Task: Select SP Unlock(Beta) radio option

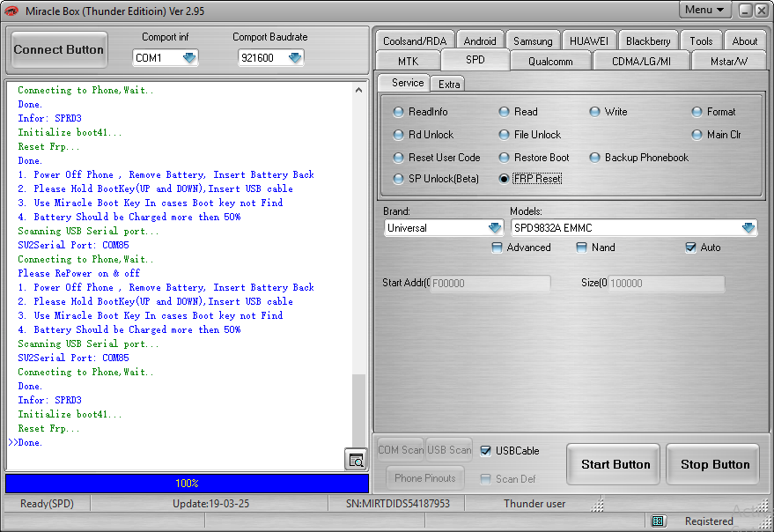Action: [x=436, y=179]
